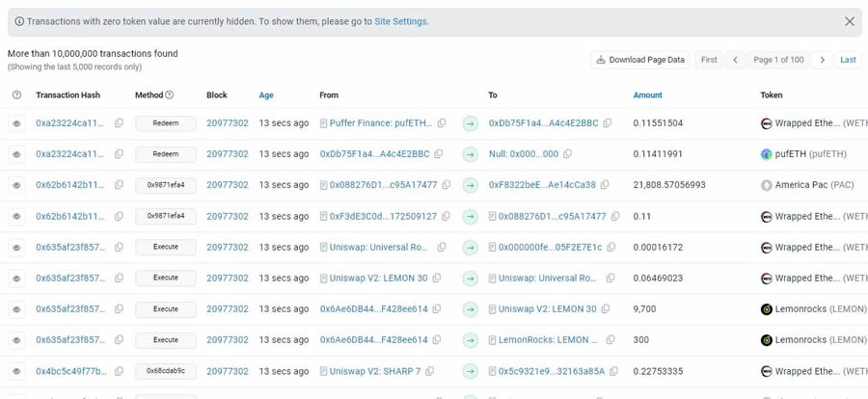
Task: Click the question mark icon in header row
Action: 16,95
